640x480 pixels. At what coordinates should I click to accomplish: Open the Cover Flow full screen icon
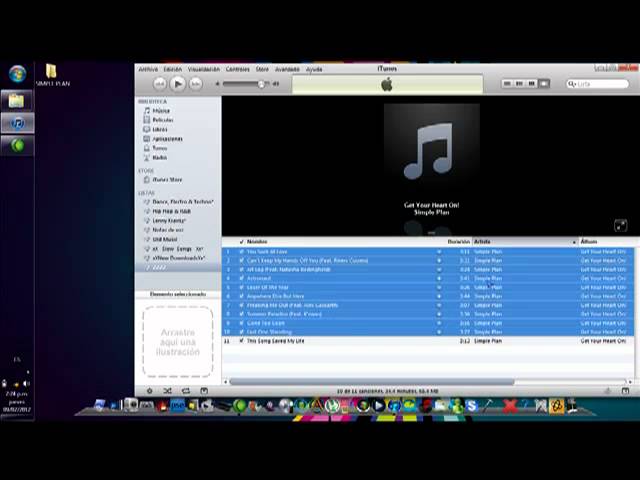(621, 225)
